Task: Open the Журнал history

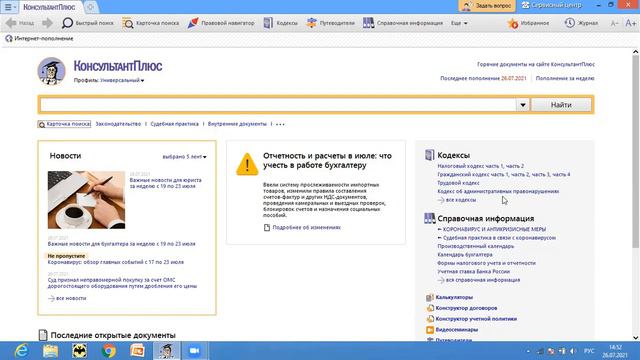Action: [582, 23]
